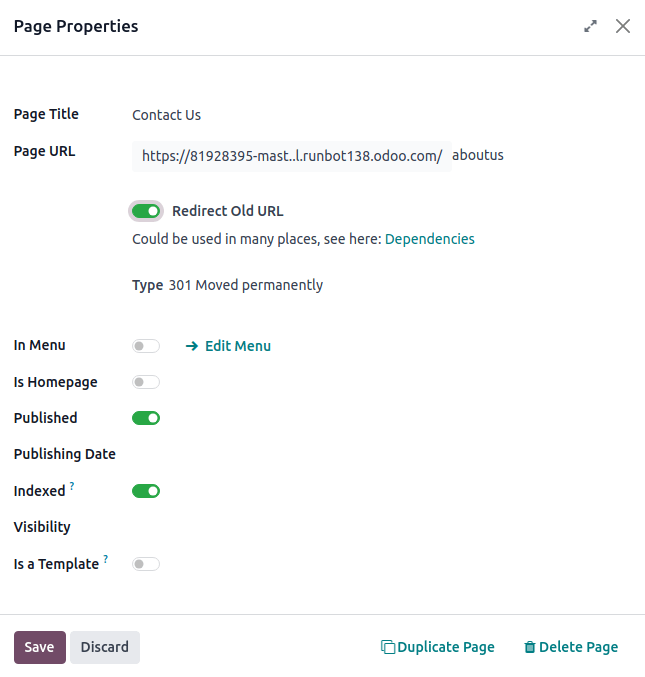Save the page properties
Screen dimensions: 645x677
coord(40,647)
